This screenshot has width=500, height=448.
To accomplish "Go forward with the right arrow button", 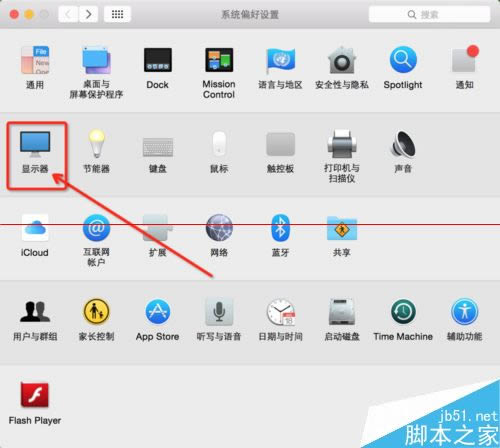I will pos(88,14).
